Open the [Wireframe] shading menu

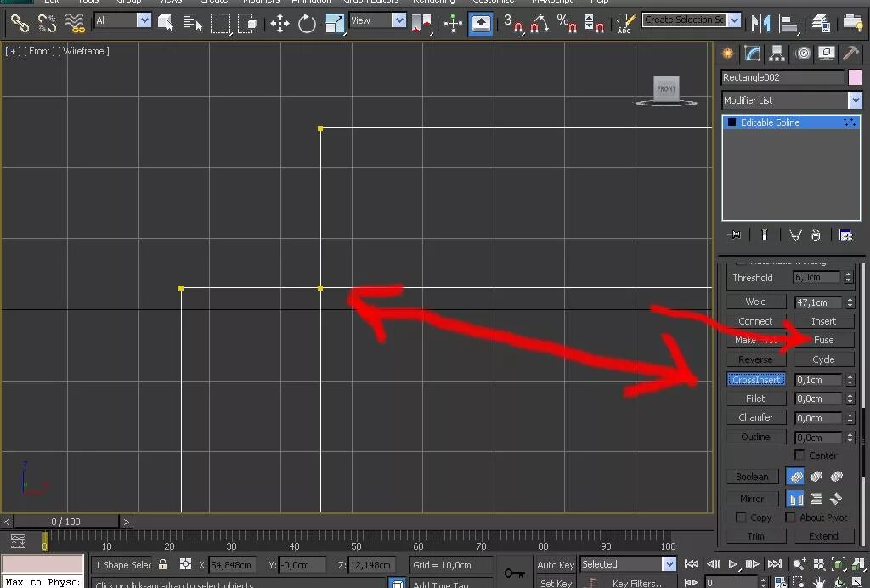click(x=83, y=51)
